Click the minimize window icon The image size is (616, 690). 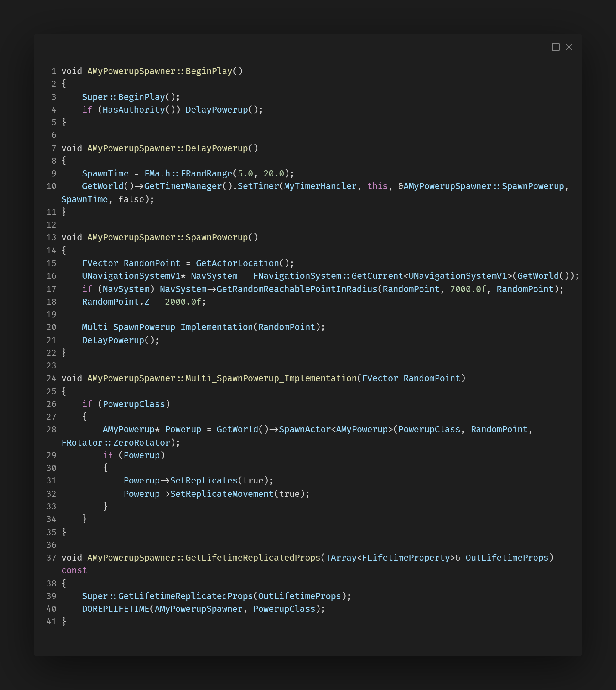(541, 47)
